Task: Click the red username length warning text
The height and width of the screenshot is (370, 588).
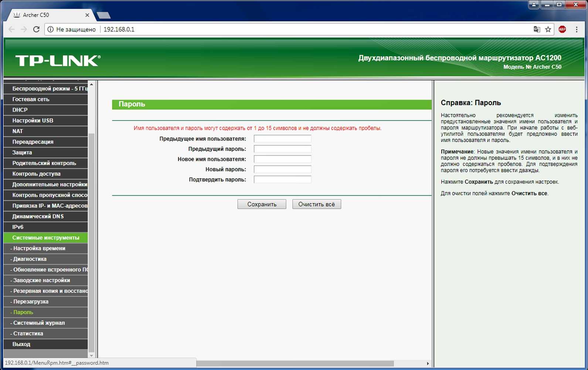Action: 257,128
